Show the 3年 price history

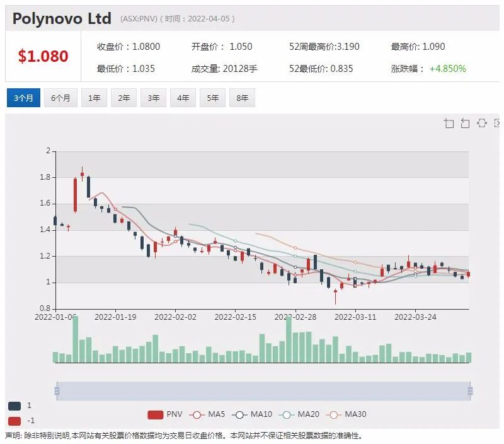click(x=153, y=98)
